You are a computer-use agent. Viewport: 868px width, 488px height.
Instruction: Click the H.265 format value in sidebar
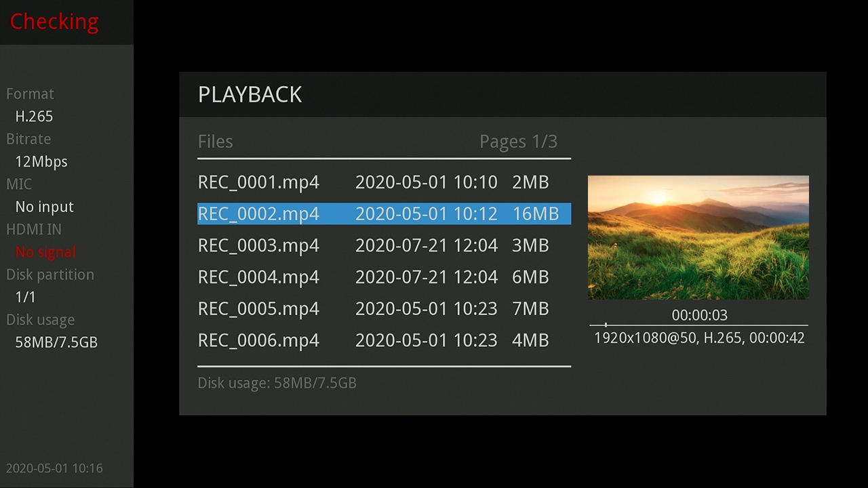34,117
